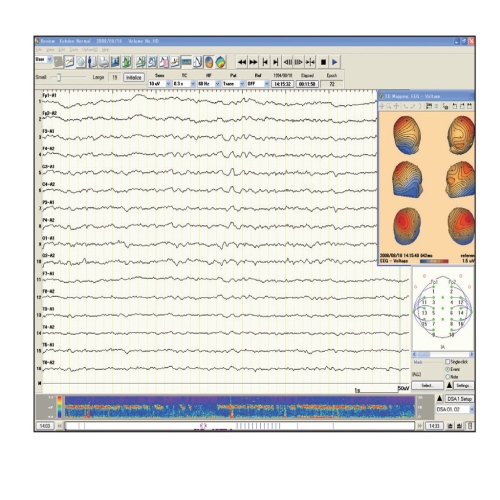Viewport: 500px width, 500px height.
Task: Step forward one page of EEG
Action: (299, 62)
